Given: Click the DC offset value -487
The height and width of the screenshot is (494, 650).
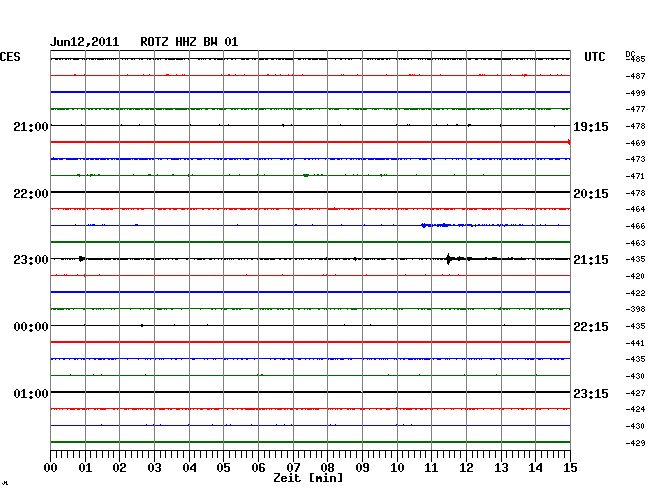Looking at the screenshot, I should [x=635, y=76].
